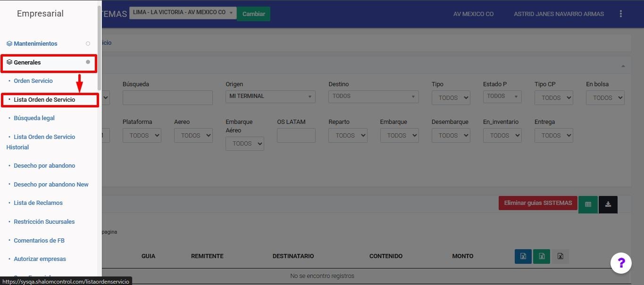The width and height of the screenshot is (644, 285).
Task: Open the En bolsa dropdown
Action: (x=605, y=98)
